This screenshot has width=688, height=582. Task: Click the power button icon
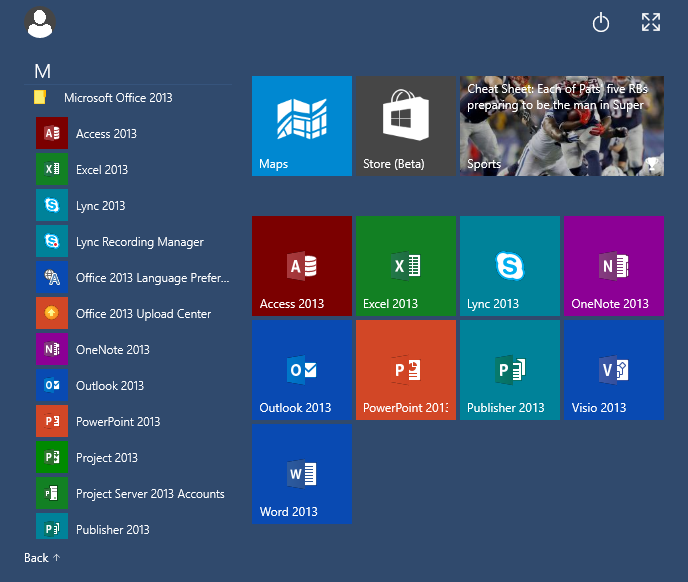click(x=601, y=23)
